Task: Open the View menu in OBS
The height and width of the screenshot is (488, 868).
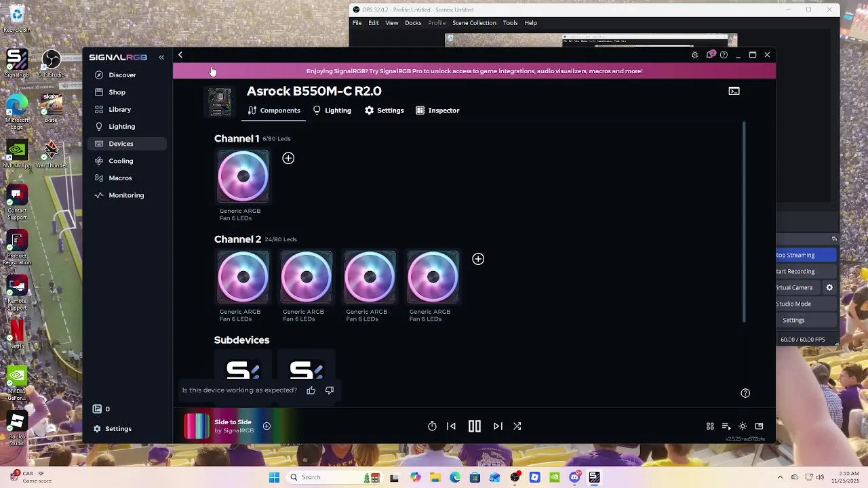Action: (392, 23)
